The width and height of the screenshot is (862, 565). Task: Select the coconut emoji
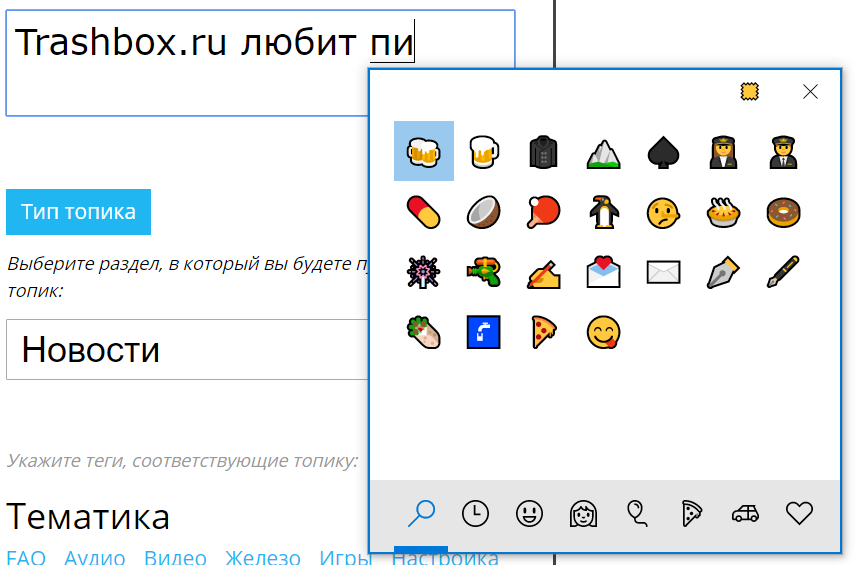pos(484,212)
